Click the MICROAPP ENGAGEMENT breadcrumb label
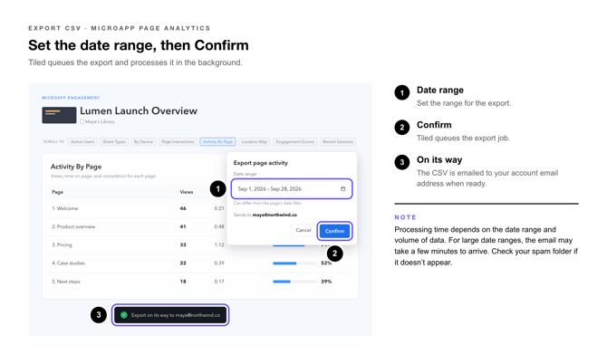This screenshot has height=364, width=607. point(71,98)
